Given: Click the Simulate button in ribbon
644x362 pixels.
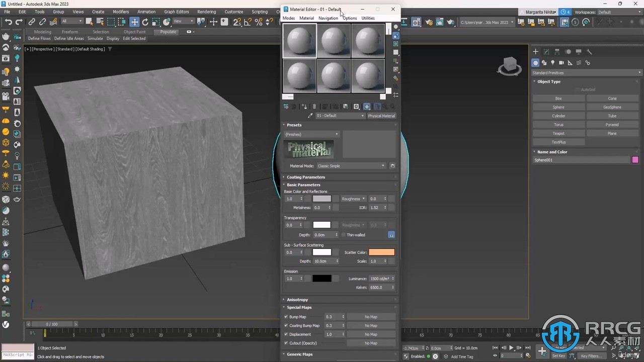Looking at the screenshot, I should [x=95, y=39].
